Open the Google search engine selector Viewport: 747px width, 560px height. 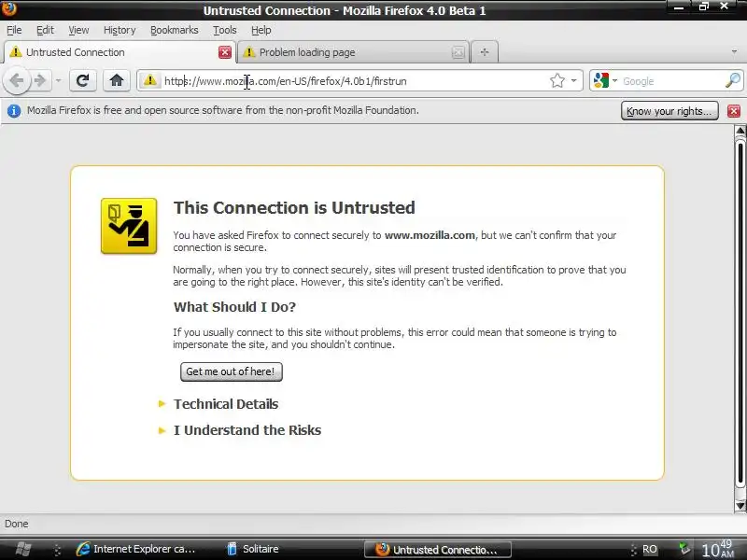(x=605, y=80)
